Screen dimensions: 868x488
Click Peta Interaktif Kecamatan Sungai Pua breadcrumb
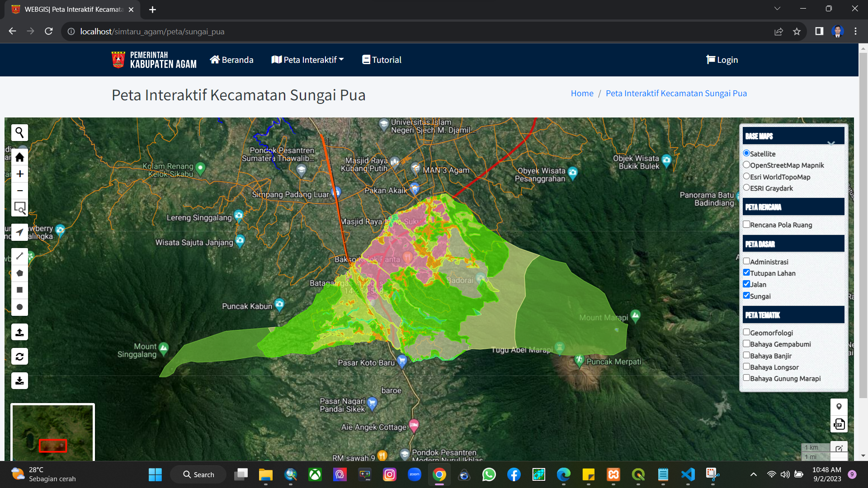point(676,93)
